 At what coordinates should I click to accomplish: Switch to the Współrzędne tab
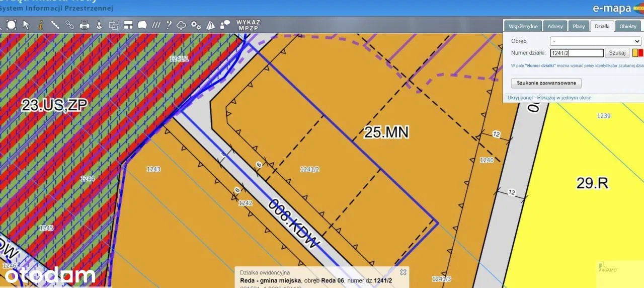click(x=523, y=26)
